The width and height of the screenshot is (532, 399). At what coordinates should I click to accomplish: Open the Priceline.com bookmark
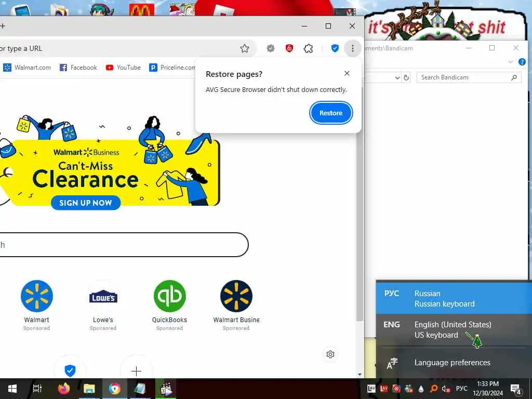coord(172,68)
